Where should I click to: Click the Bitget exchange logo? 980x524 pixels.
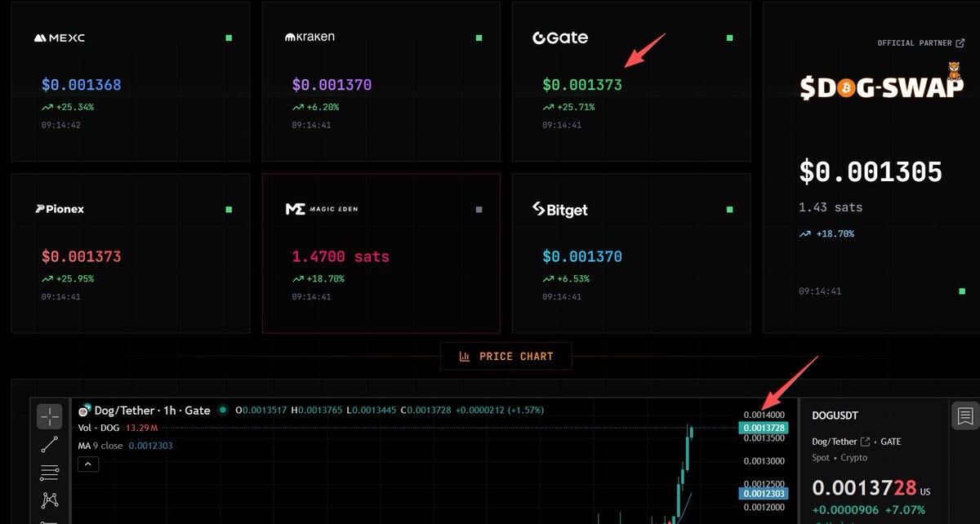click(x=559, y=210)
